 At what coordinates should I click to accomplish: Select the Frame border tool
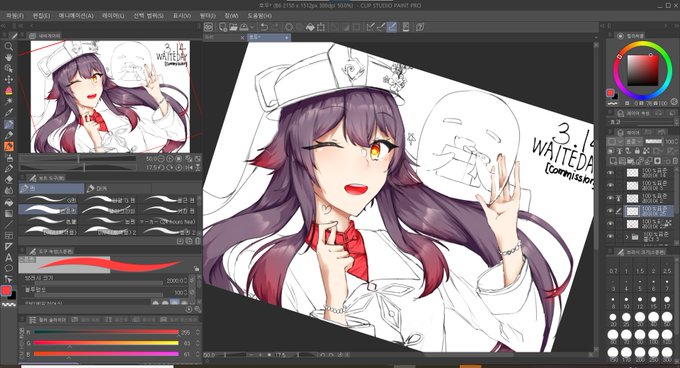[x=8, y=235]
